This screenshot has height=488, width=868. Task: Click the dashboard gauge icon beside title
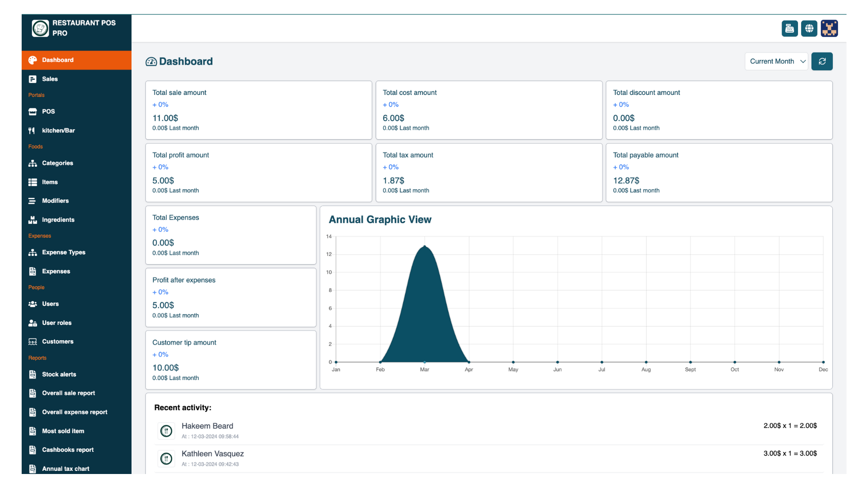tap(151, 62)
